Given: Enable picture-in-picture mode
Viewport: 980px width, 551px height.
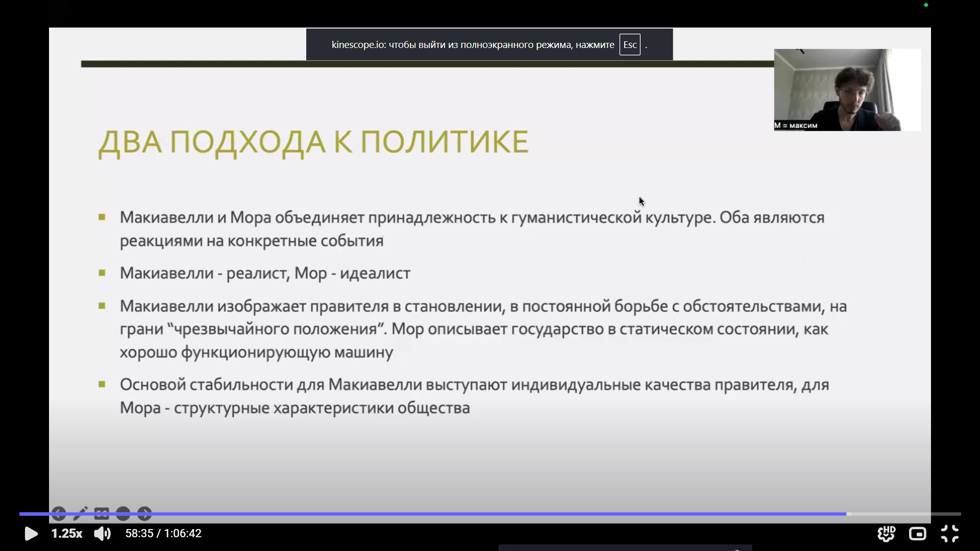Looking at the screenshot, I should [917, 534].
